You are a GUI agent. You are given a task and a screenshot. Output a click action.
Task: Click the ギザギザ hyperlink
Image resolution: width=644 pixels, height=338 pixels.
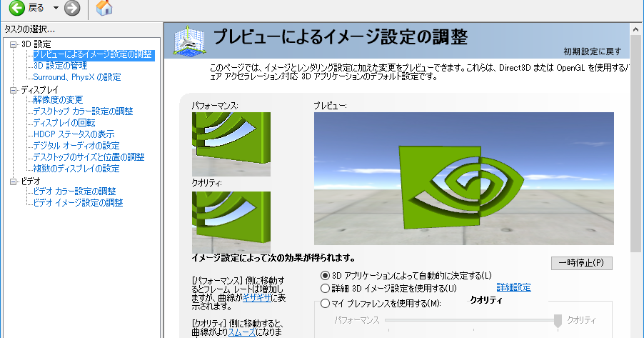point(257,298)
